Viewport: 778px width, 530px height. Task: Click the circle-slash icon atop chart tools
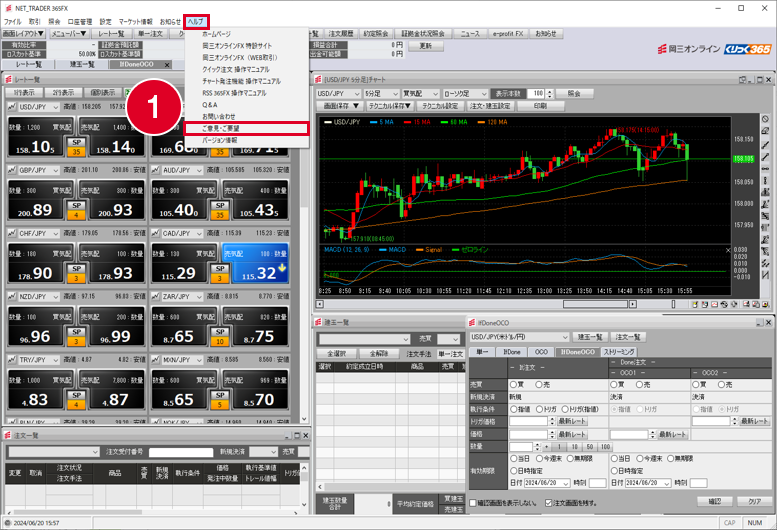pos(766,119)
